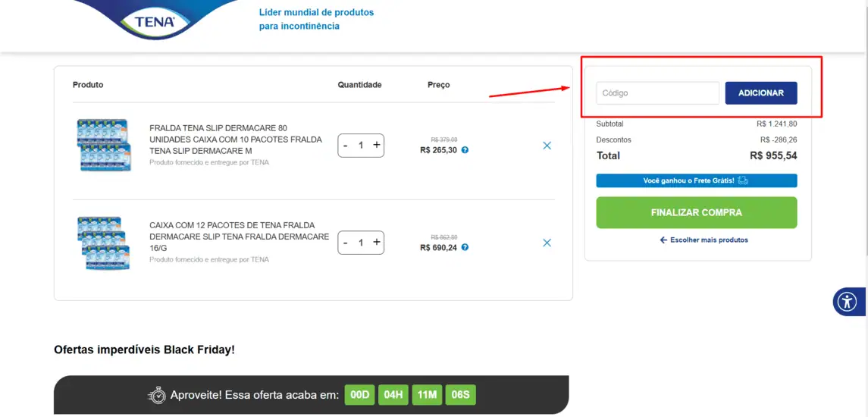The image size is (868, 417).
Task: Open product title Fralda Tena Slip Dermacare 80
Action: [235, 139]
